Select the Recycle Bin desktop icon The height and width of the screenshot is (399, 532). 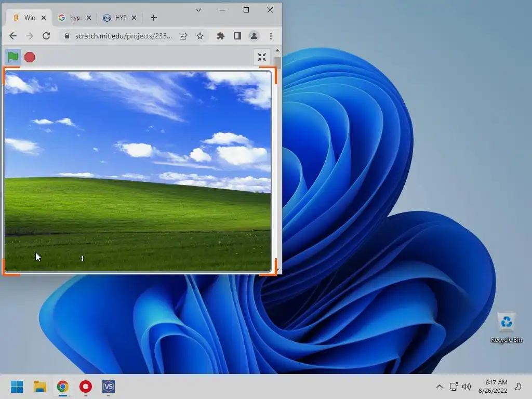tap(506, 327)
